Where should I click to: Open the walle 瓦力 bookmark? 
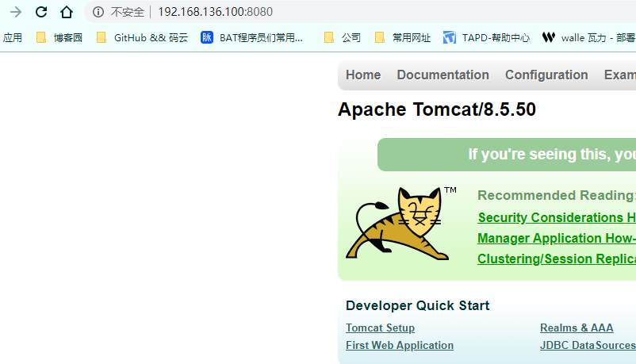point(588,38)
